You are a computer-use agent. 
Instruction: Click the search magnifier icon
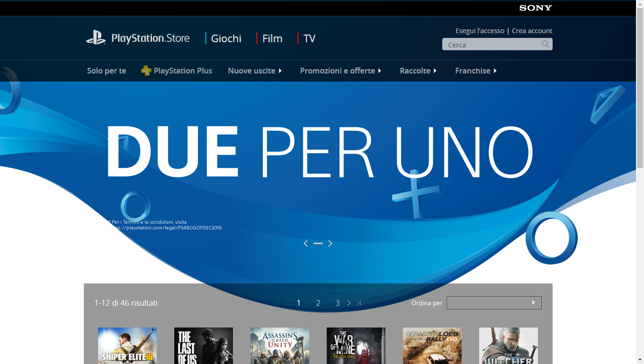tap(546, 44)
